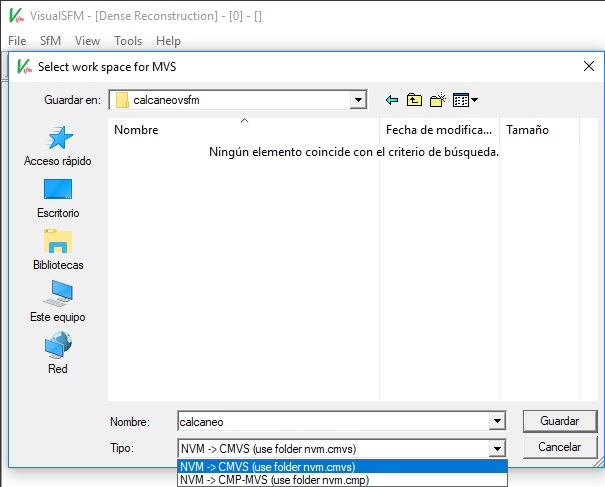Expand the Guardar en folder dropdown
The image size is (605, 487).
tap(357, 100)
